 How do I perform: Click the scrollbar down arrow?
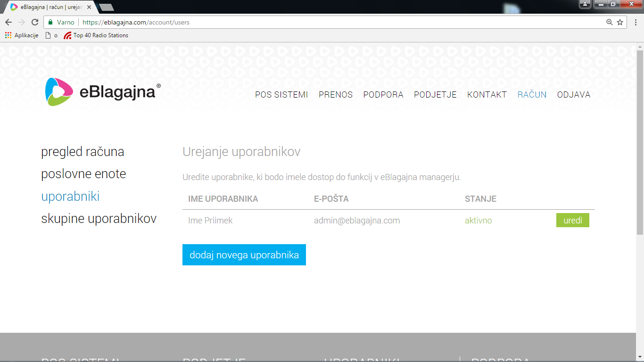click(x=640, y=358)
